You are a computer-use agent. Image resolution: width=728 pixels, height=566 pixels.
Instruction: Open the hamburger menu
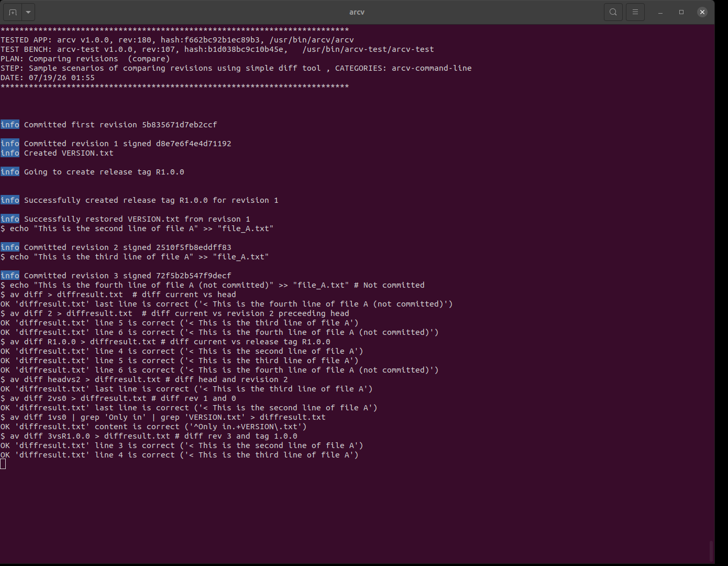635,12
